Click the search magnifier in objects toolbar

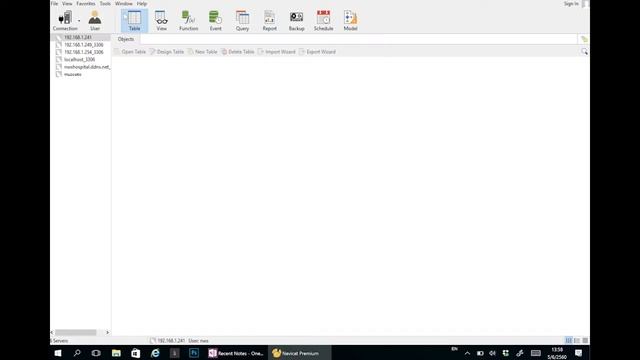584,52
